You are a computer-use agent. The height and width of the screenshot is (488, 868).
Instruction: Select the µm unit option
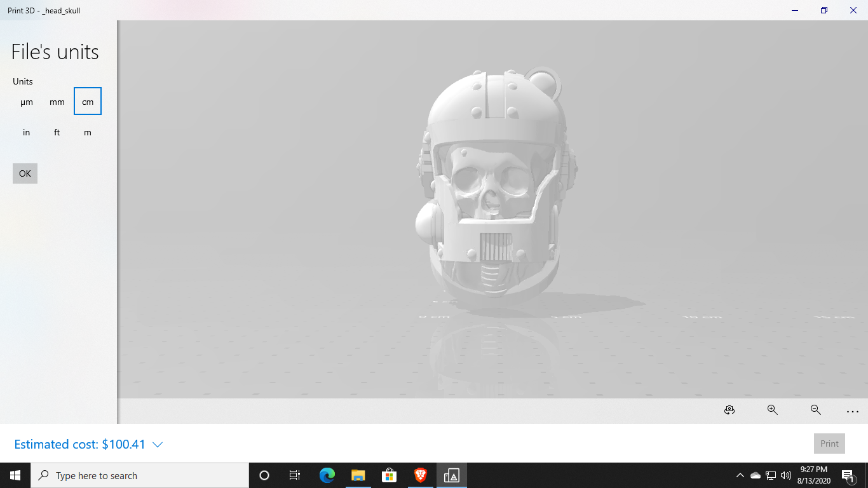pyautogui.click(x=26, y=102)
